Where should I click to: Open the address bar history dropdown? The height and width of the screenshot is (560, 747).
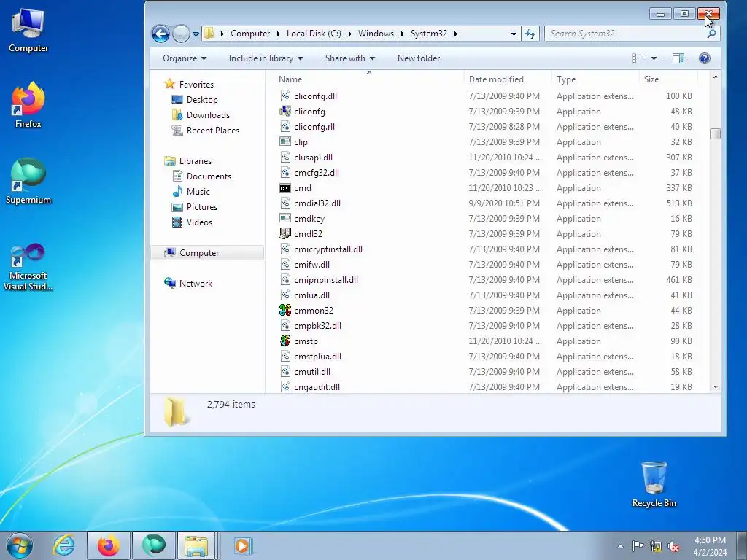point(514,34)
